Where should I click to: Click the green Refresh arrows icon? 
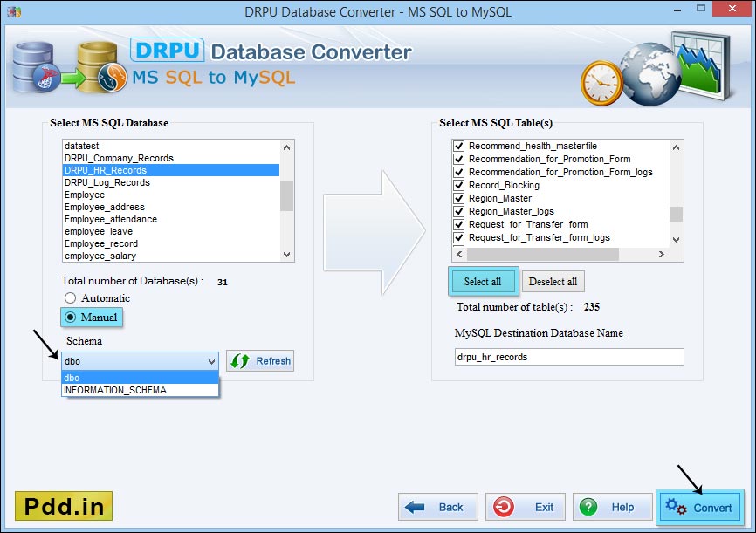239,361
